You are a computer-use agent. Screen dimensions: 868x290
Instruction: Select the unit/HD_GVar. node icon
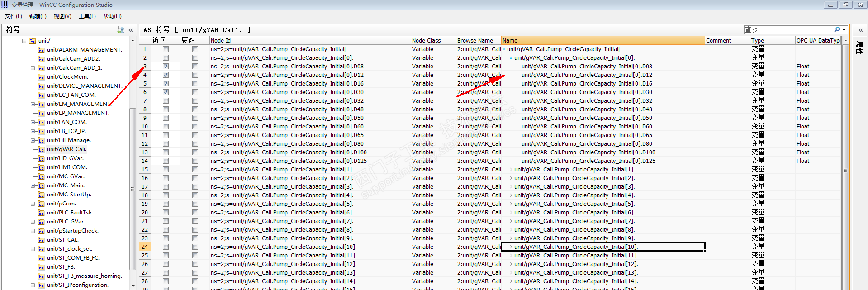click(41, 158)
